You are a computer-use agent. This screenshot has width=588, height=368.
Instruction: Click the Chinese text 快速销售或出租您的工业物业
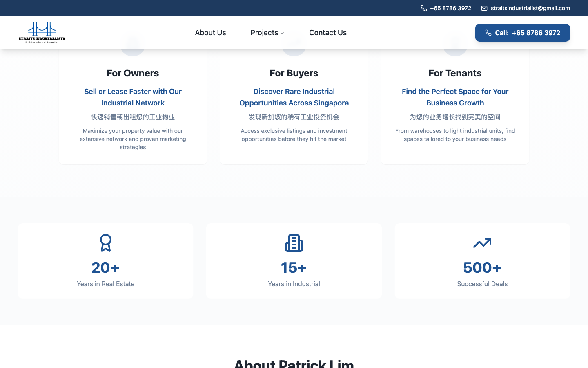pyautogui.click(x=133, y=117)
